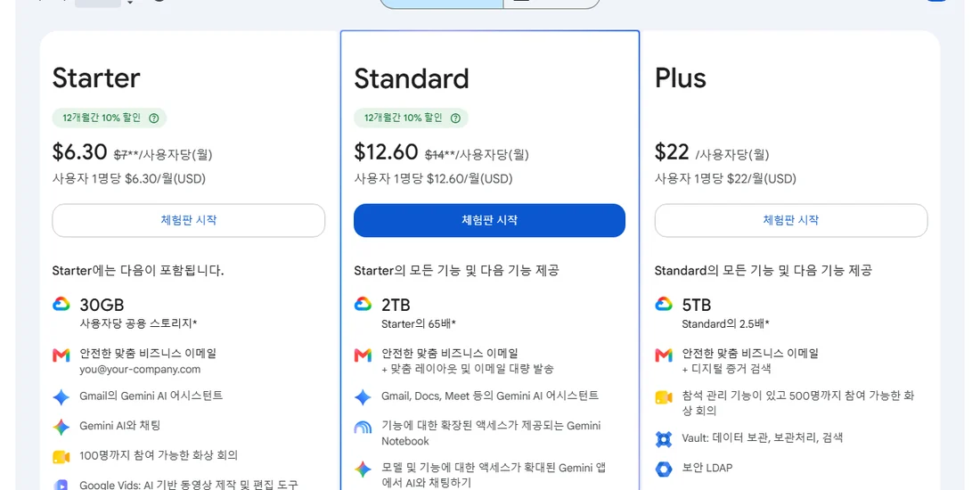The width and height of the screenshot is (980, 490).
Task: Click the blue Gemini star beside Gmail, Docs, Meet 등의 Gemini
Action: [363, 396]
